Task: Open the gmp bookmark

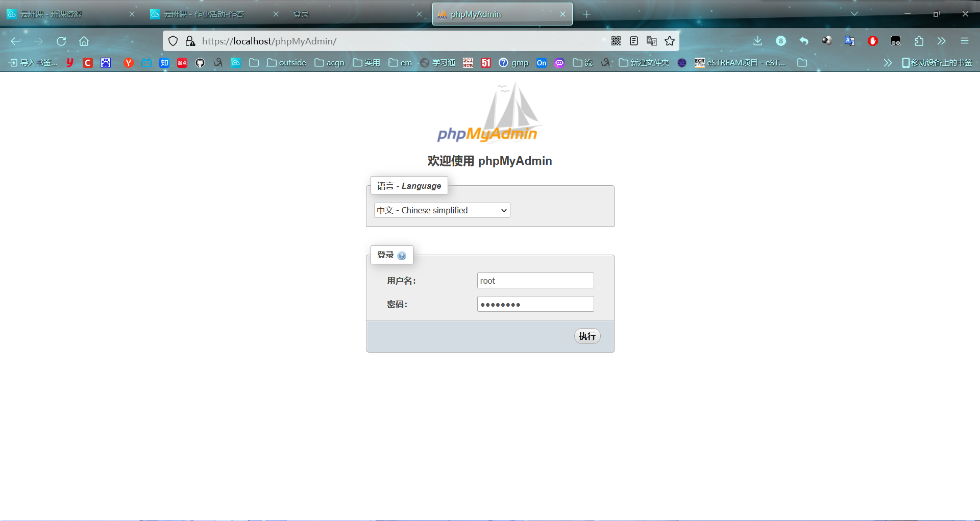Action: (x=513, y=63)
